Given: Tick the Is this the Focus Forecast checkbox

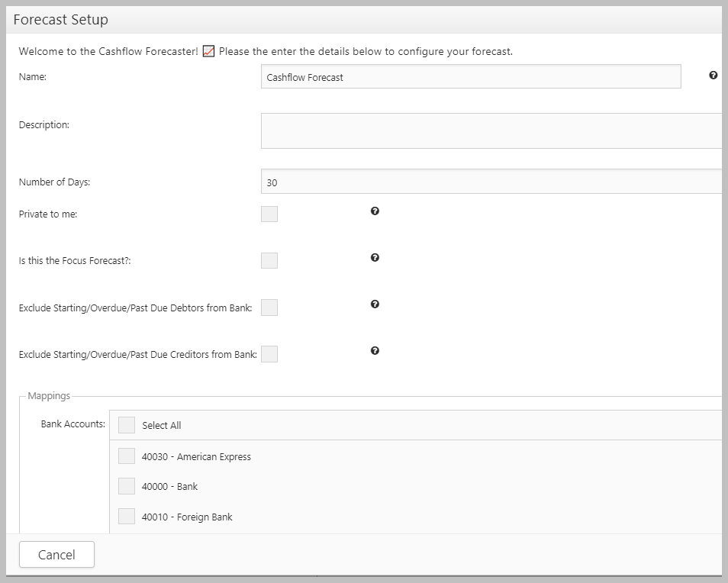Looking at the screenshot, I should [x=269, y=260].
